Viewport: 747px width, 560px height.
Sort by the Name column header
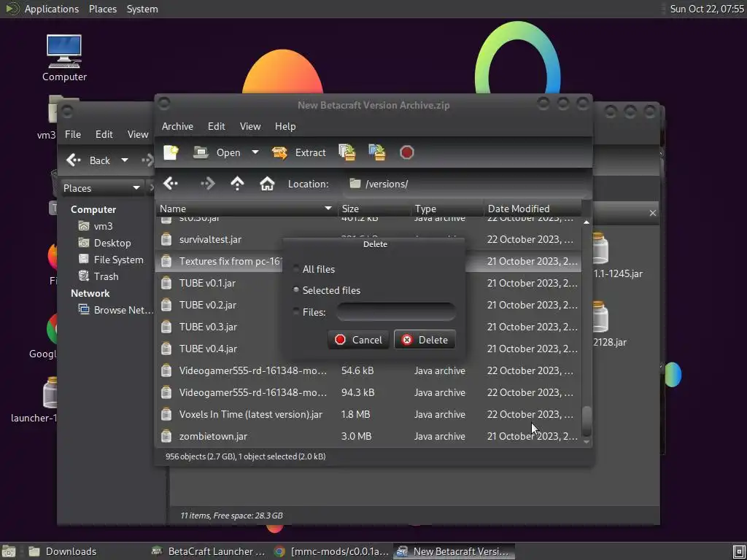click(x=247, y=209)
